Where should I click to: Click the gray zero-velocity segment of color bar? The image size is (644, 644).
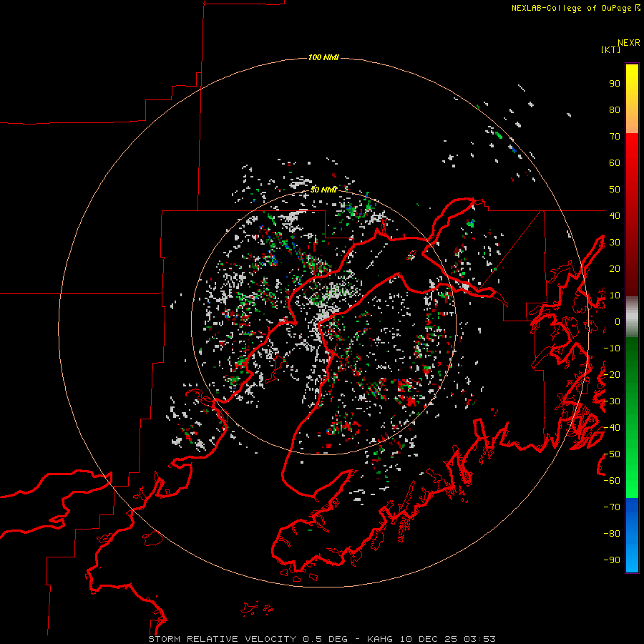click(x=632, y=317)
